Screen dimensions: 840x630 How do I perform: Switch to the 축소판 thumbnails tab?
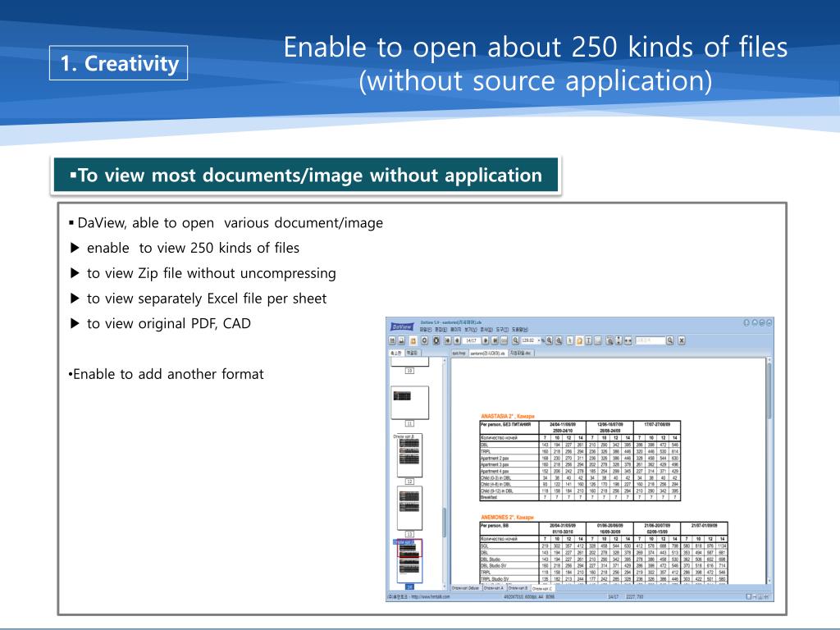[396, 353]
